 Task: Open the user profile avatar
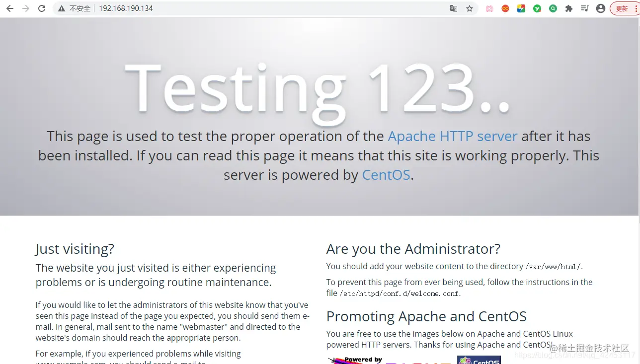click(601, 8)
